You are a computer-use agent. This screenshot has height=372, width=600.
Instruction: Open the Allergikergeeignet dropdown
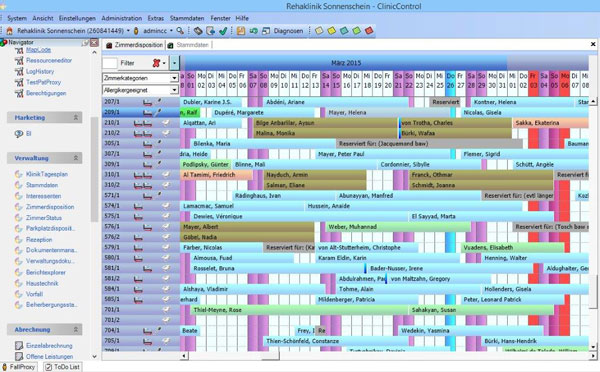[140, 90]
